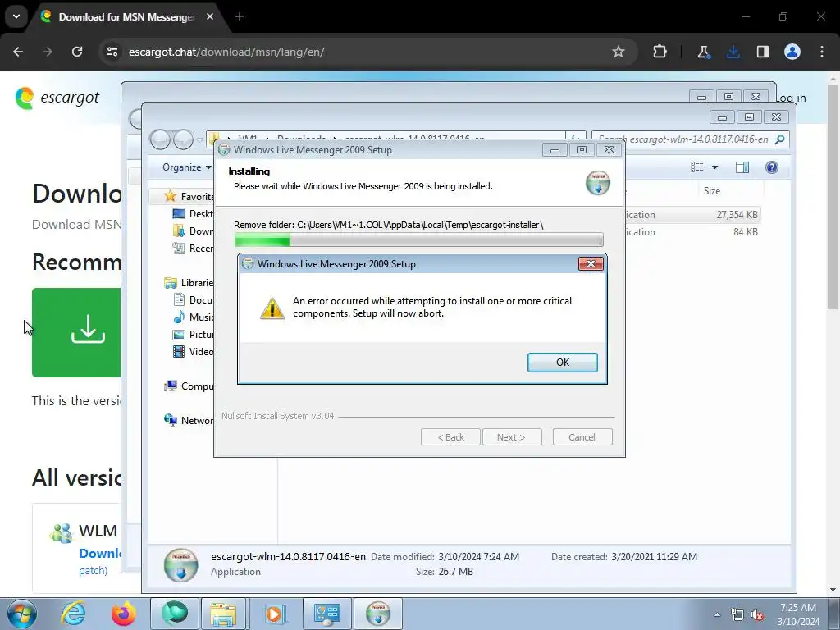Open Chrome extensions puzzle icon
Viewport: 840px width, 630px height.
click(660, 52)
